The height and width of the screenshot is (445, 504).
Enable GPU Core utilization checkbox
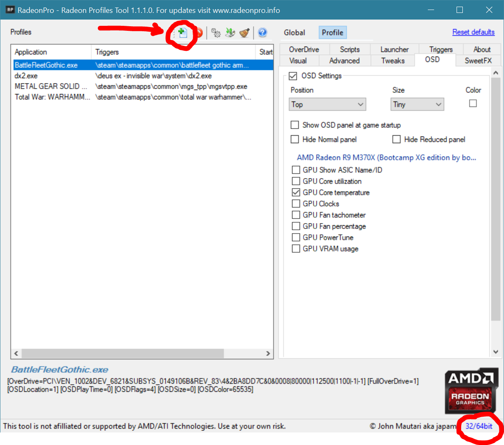[x=296, y=181]
